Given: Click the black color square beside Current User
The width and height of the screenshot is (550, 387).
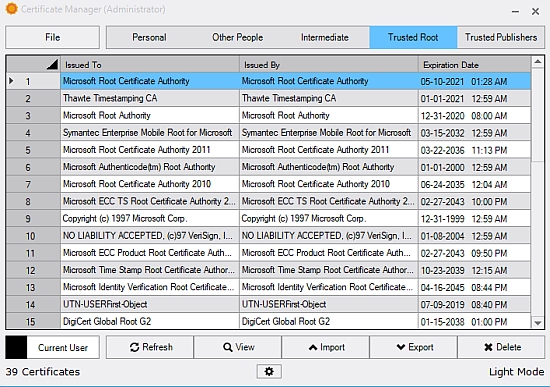Looking at the screenshot, I should click(16, 347).
